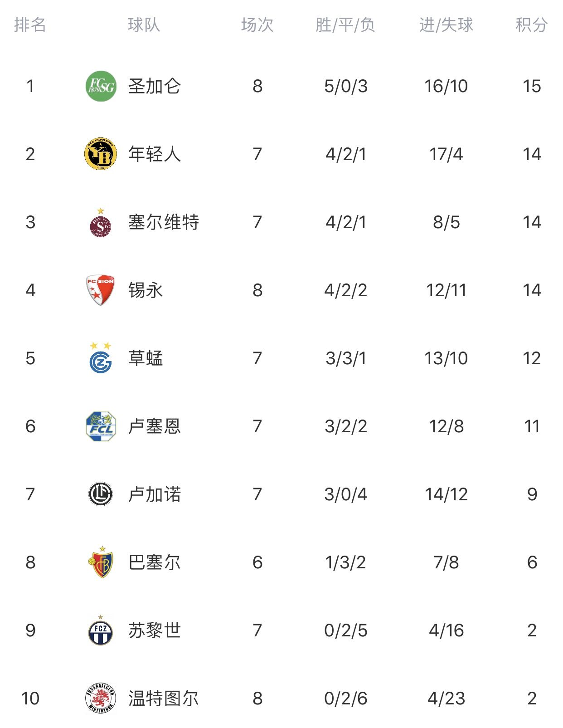Click the Lugano black circular logo

coord(101,494)
